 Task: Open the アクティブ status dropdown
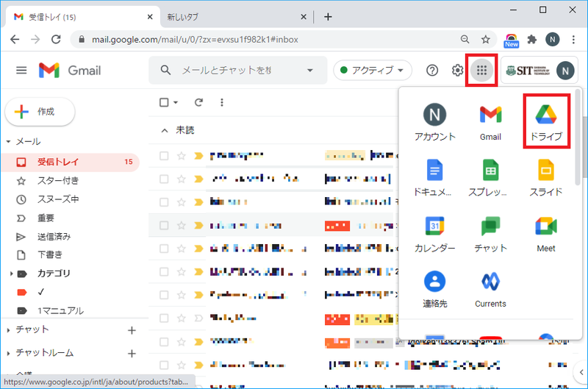click(x=373, y=70)
